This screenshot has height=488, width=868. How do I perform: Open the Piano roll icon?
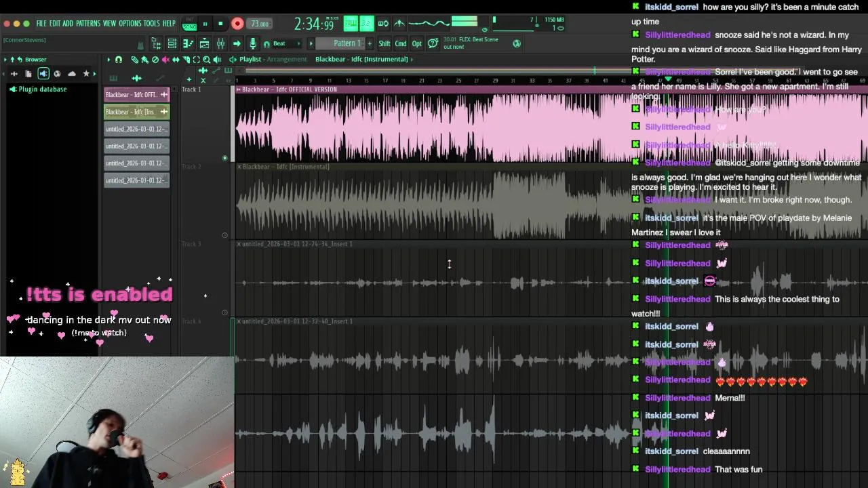click(188, 44)
